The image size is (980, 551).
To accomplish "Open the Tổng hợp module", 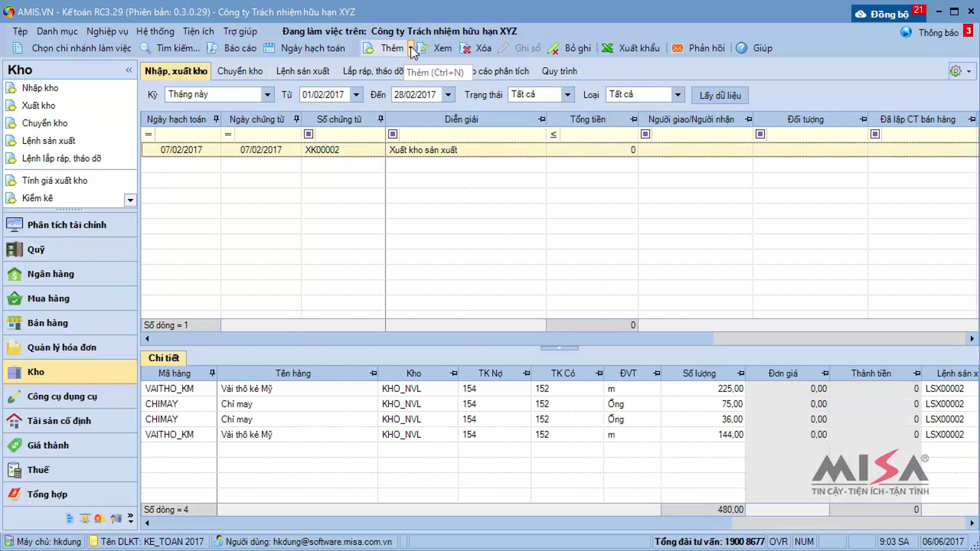I will click(x=70, y=494).
